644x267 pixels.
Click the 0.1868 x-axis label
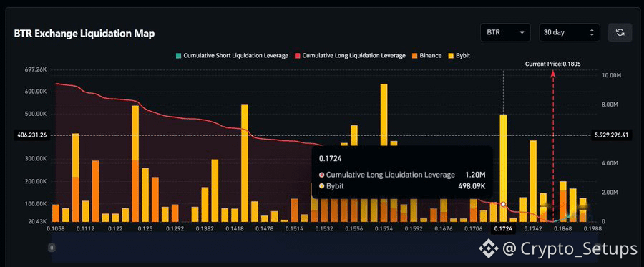[x=562, y=229]
